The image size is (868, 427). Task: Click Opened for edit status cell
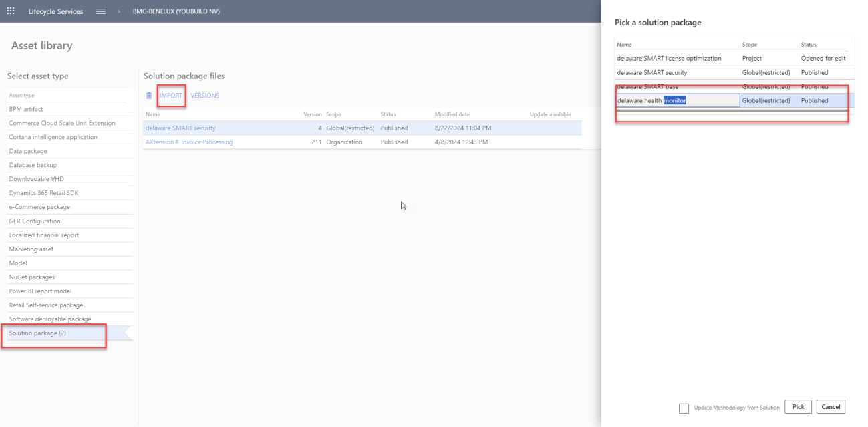pyautogui.click(x=823, y=59)
